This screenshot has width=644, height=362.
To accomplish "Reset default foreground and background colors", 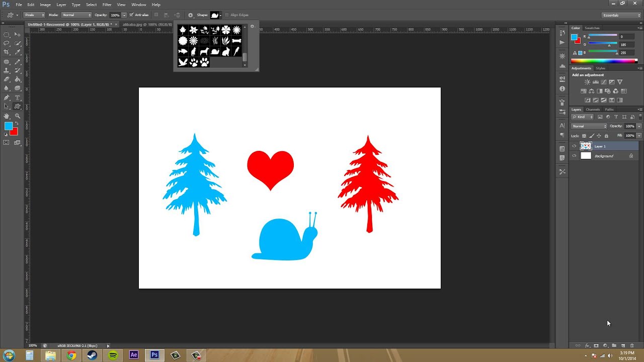I will (6, 134).
